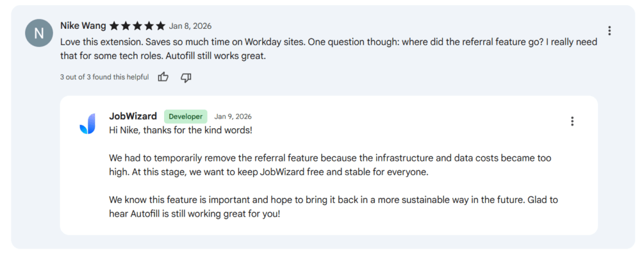This screenshot has height=255, width=644.
Task: Click the green Developer badge
Action: [186, 117]
